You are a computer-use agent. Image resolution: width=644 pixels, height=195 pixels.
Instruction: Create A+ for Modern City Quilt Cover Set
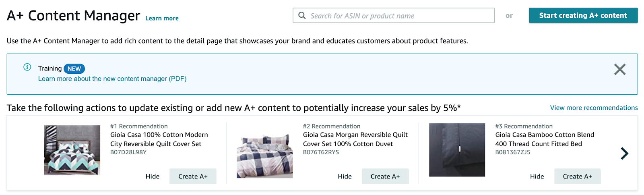click(x=193, y=176)
